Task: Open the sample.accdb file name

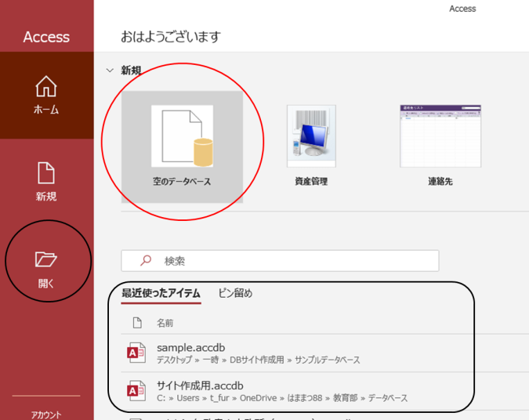Action: [x=191, y=347]
